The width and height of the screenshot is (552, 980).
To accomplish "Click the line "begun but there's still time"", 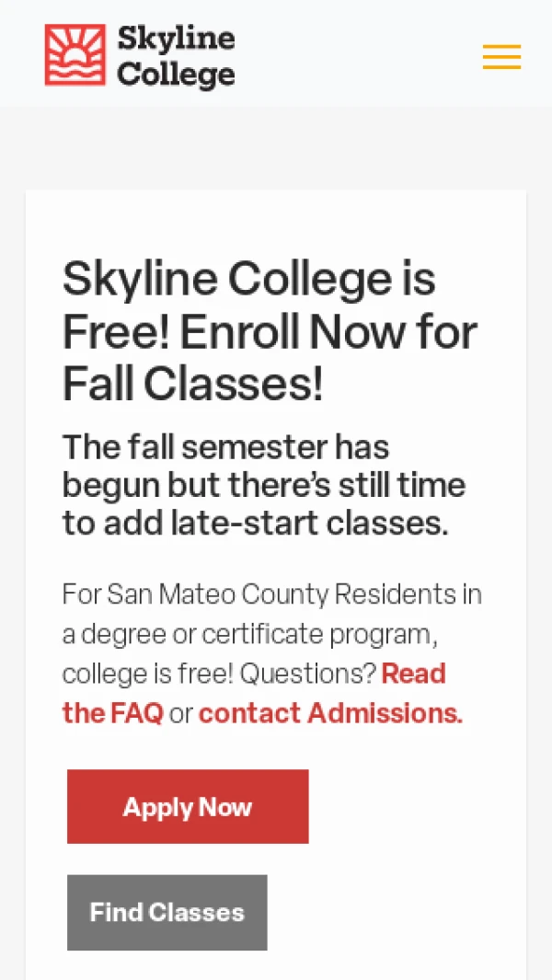I will [x=264, y=485].
